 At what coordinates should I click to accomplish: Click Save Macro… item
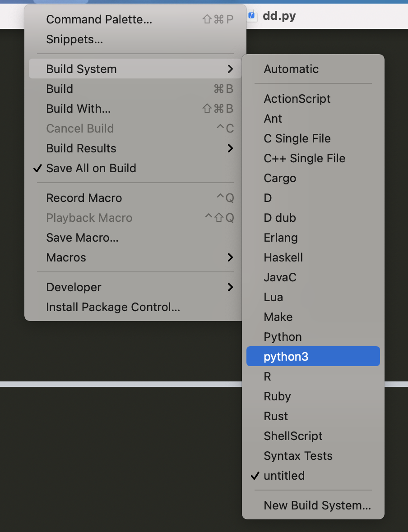click(x=135, y=238)
